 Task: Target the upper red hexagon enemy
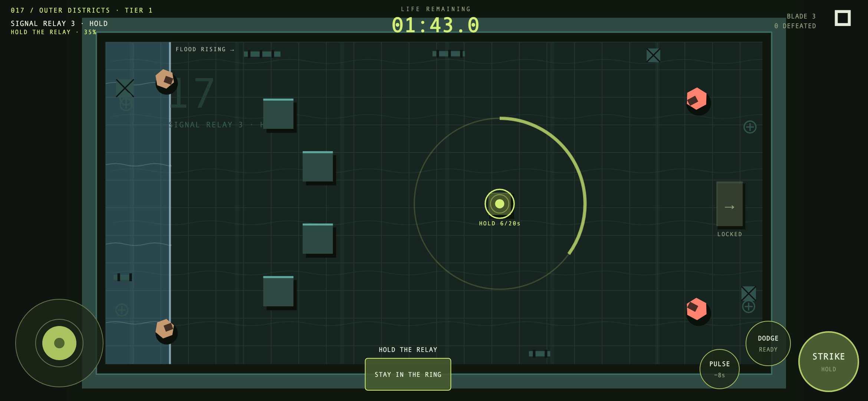[x=697, y=99]
